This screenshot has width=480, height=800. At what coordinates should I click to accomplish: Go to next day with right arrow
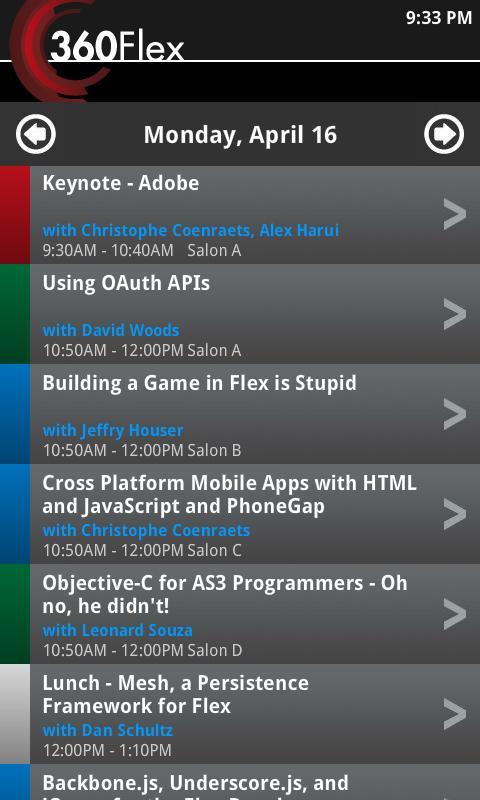[x=444, y=134]
